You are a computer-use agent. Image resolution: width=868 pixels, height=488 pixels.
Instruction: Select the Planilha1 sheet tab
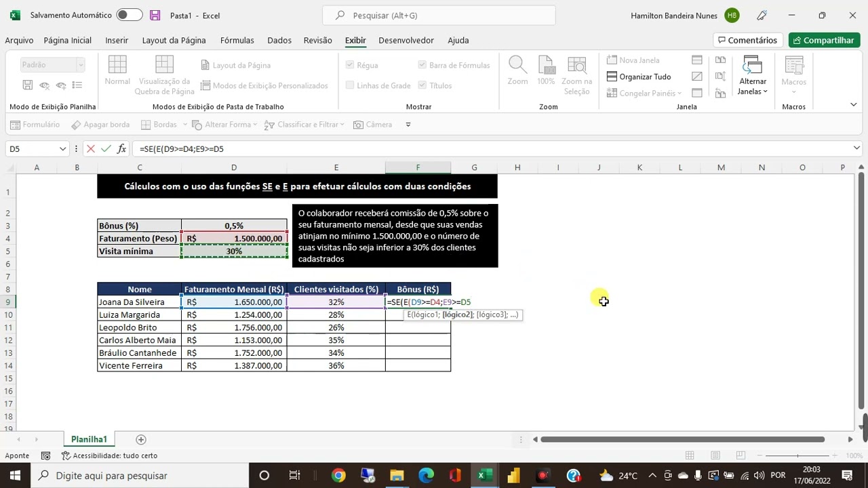(x=89, y=439)
